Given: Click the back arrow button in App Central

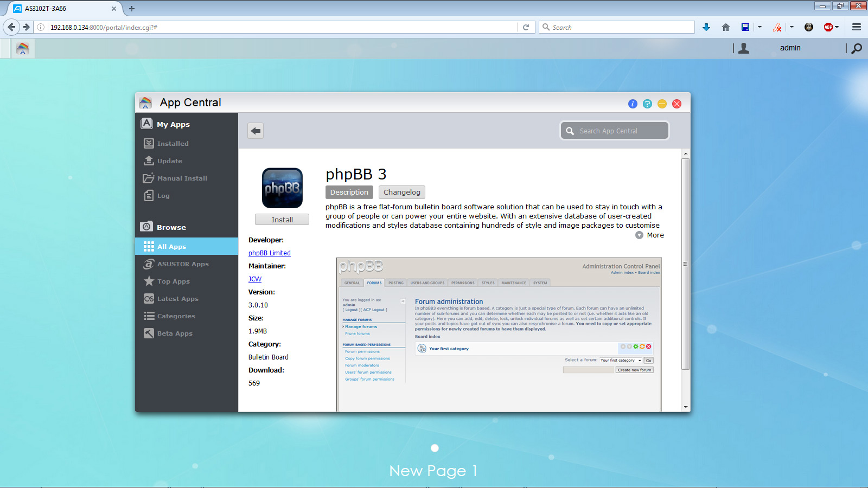Looking at the screenshot, I should click(x=256, y=131).
